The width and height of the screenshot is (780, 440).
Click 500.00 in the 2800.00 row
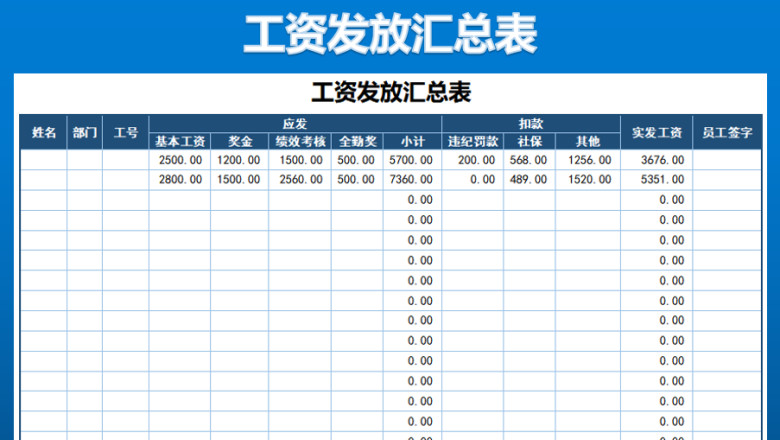[357, 179]
